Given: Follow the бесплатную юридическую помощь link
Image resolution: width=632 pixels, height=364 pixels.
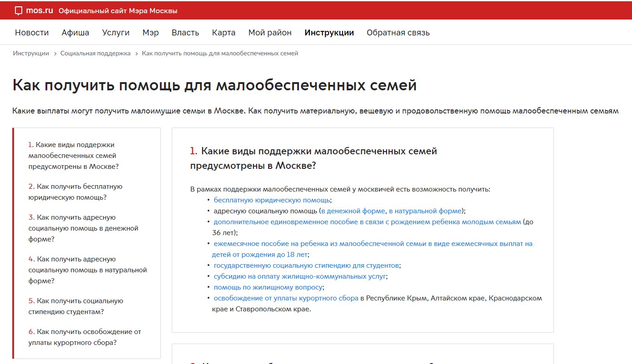Looking at the screenshot, I should [272, 200].
